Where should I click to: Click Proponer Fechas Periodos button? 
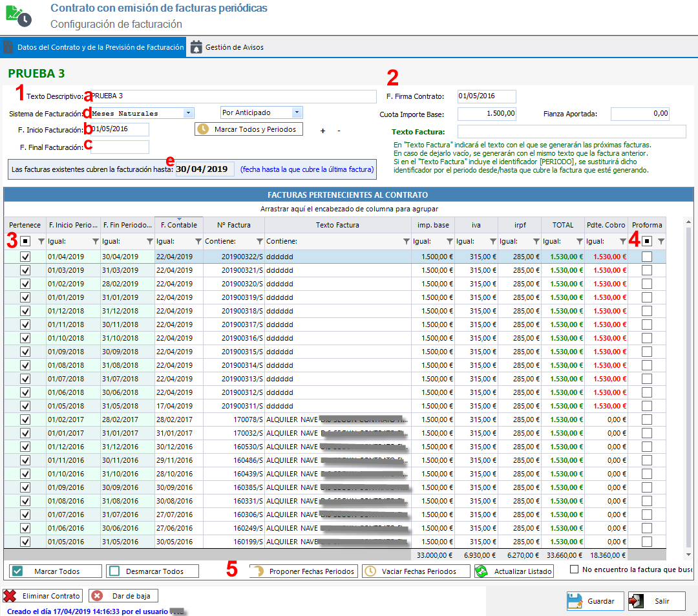[304, 571]
